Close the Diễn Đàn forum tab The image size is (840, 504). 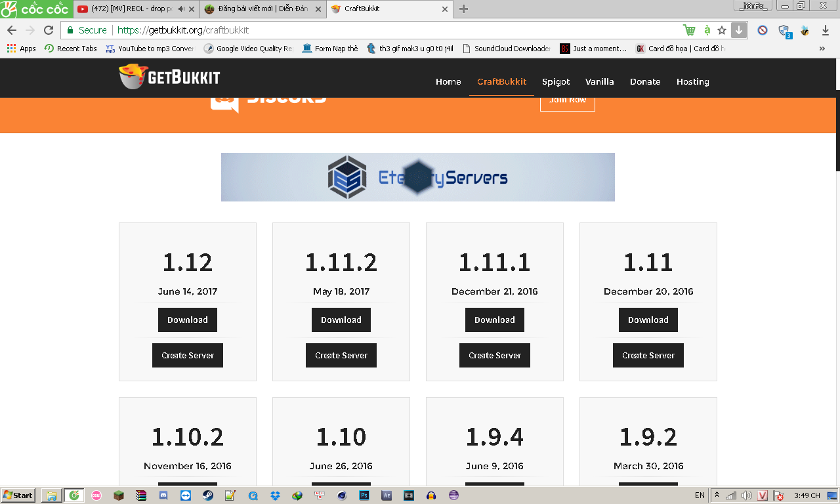click(318, 9)
